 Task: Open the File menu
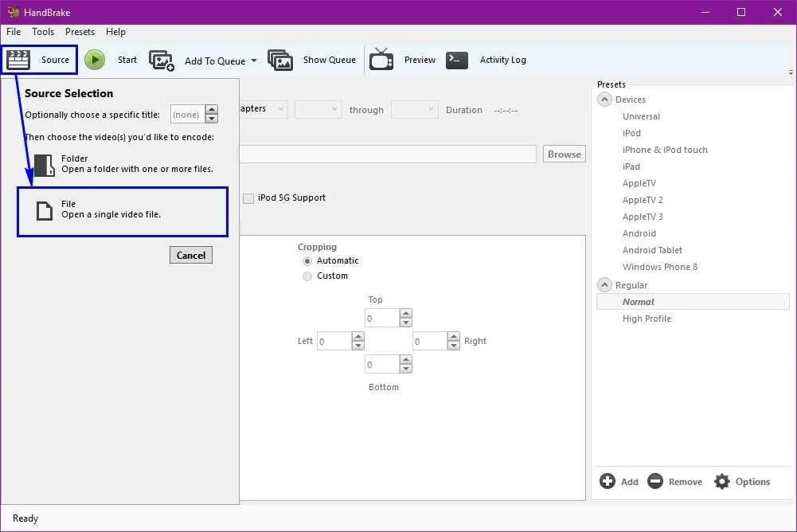pyautogui.click(x=14, y=32)
